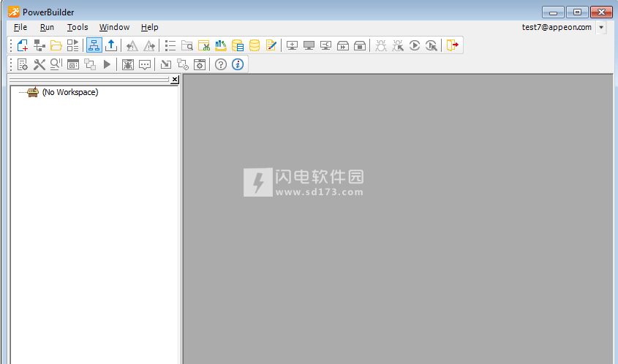Open the File menu

click(20, 27)
